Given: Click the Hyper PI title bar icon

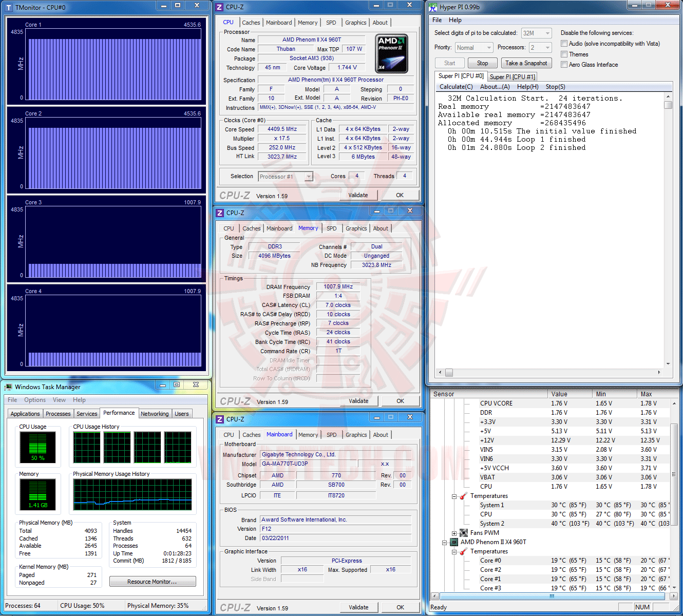Looking at the screenshot, I should pyautogui.click(x=433, y=7).
